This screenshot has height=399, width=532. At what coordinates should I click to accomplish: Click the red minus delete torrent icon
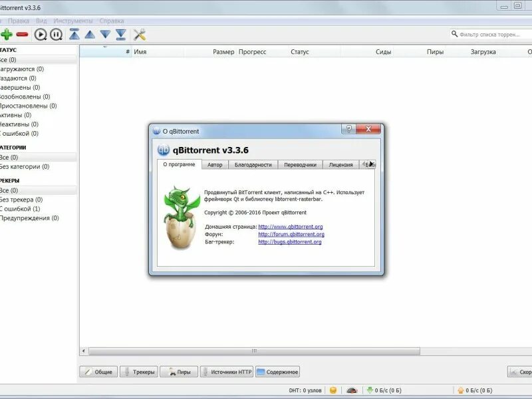tap(22, 35)
